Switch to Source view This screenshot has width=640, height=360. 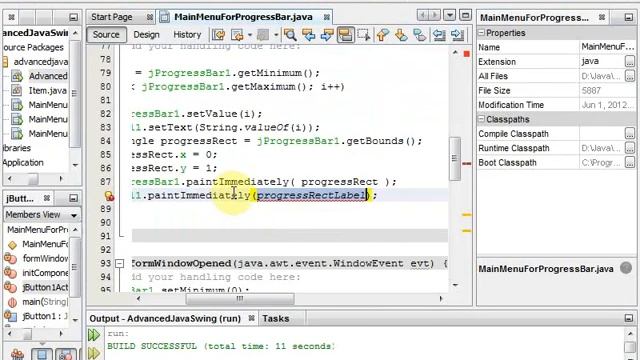[106, 35]
